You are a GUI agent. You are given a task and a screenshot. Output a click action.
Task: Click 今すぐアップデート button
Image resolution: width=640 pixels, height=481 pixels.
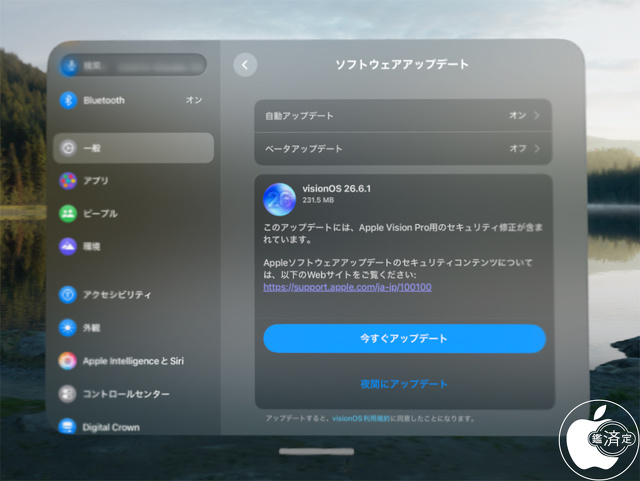click(x=404, y=338)
